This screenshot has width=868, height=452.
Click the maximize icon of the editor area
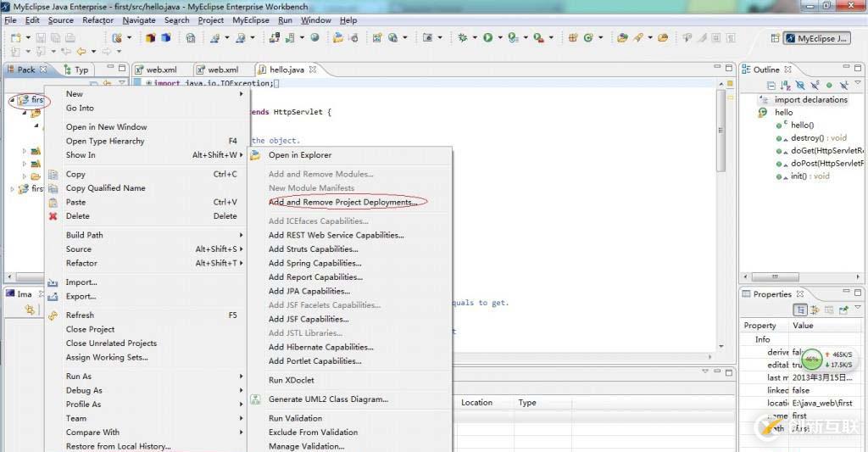[728, 68]
